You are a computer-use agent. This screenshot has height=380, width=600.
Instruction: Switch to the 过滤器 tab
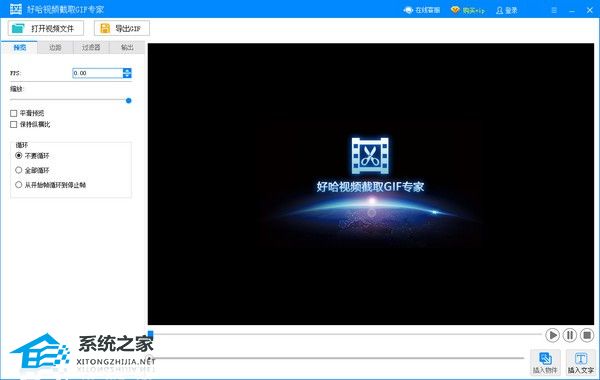(x=91, y=47)
